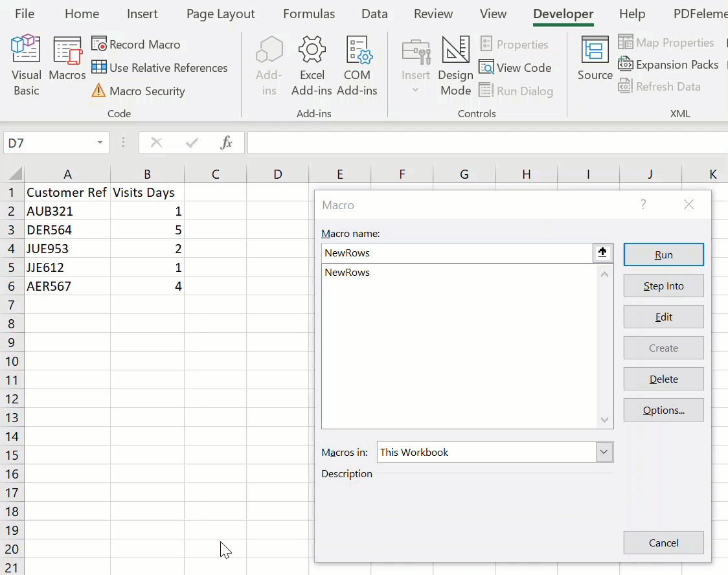Open the Insert ribbon tab

142,14
